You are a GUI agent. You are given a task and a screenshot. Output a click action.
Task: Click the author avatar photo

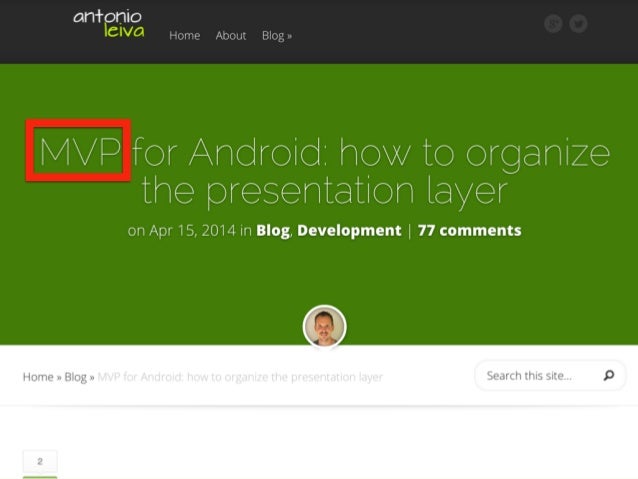coord(324,326)
